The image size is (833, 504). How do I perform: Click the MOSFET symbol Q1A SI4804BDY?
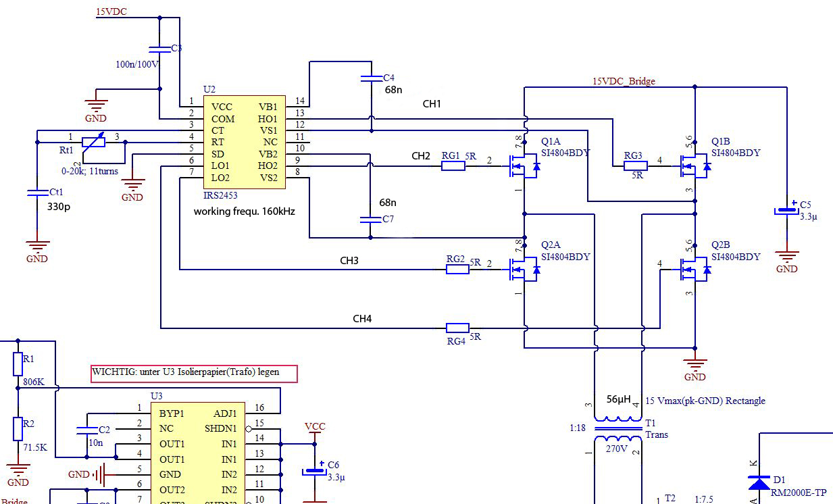524,166
